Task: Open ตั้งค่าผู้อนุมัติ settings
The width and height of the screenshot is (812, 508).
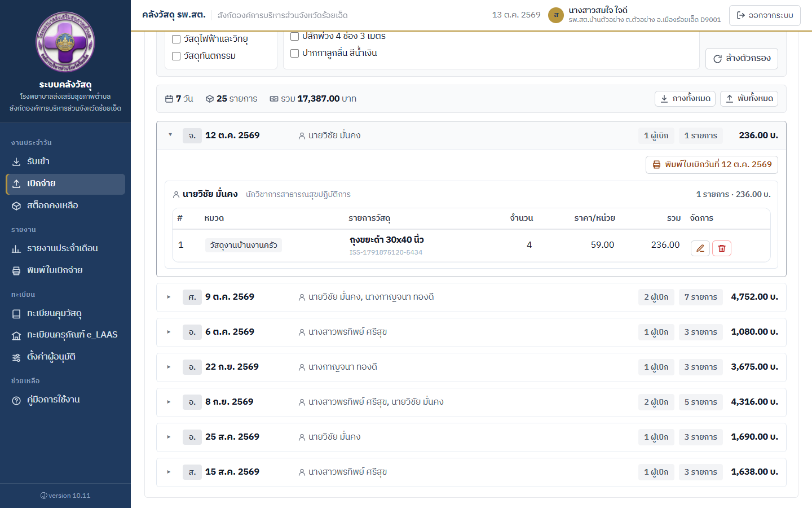Action: [65, 357]
